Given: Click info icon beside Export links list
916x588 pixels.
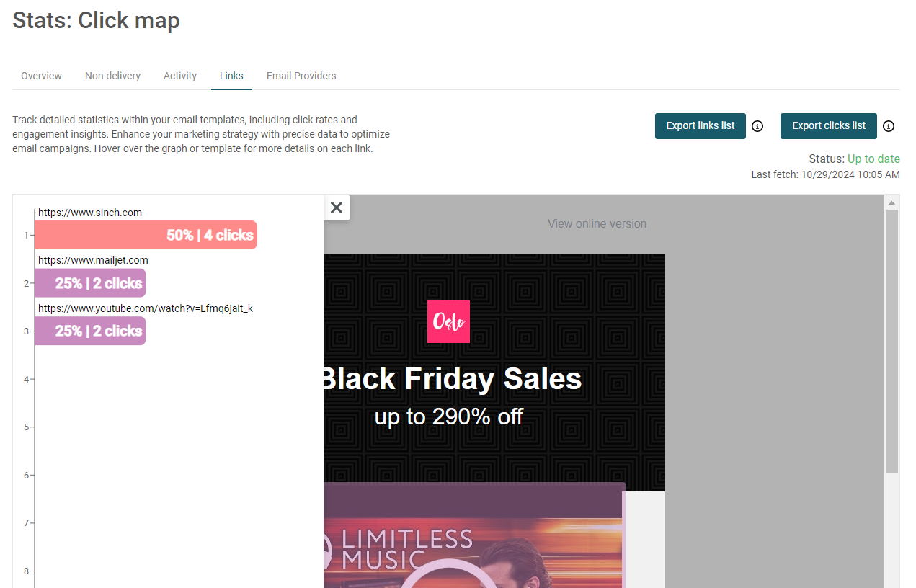Looking at the screenshot, I should (x=757, y=126).
